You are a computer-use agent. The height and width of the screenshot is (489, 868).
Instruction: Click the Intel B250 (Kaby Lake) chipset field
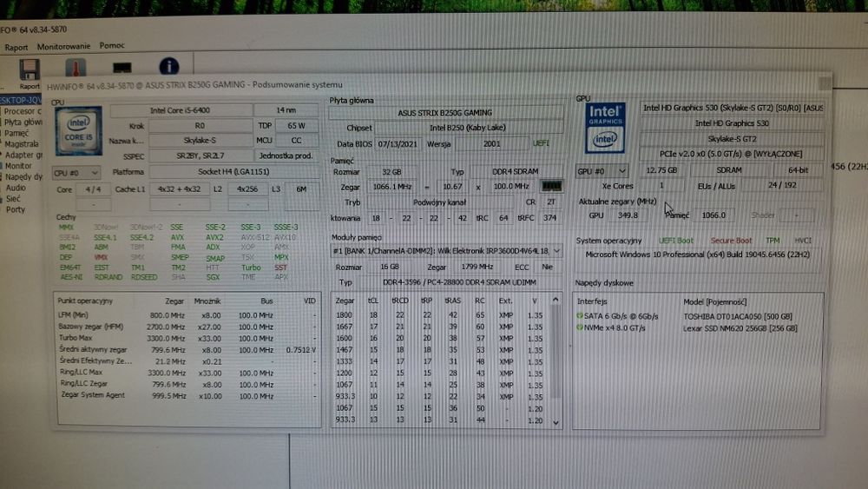point(468,128)
